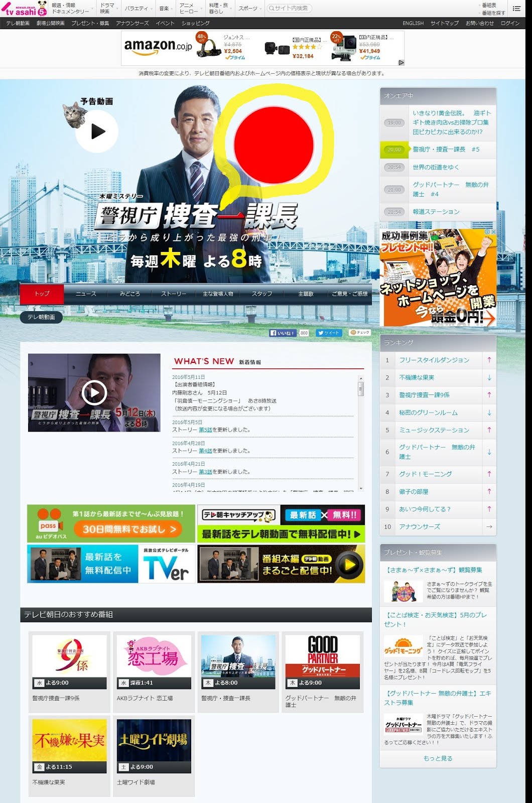
Task: Click the グッド!モーニング logo thumbnail
Action: (x=404, y=646)
